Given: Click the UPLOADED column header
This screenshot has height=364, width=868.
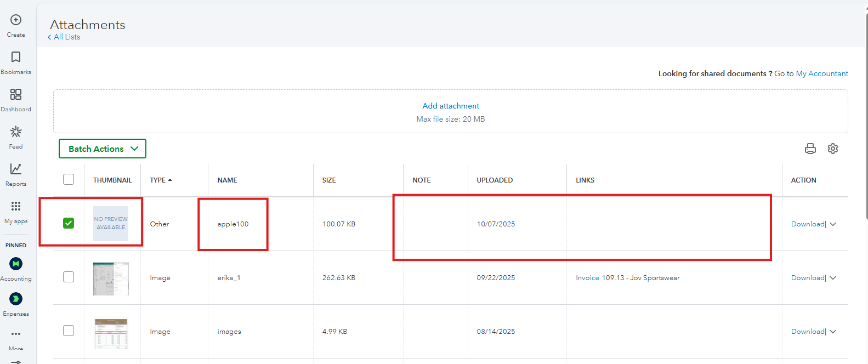Looking at the screenshot, I should (x=495, y=180).
